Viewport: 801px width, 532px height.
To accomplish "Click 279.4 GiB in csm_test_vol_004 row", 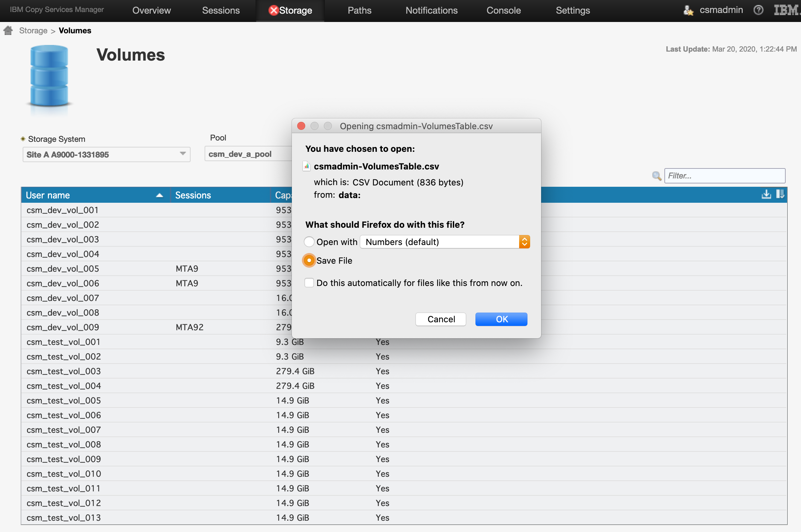I will click(295, 386).
